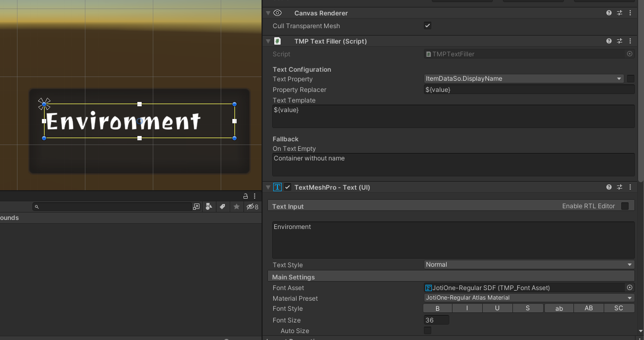Viewport: 644px width, 340px height.
Task: Apply Underline font style
Action: tap(498, 308)
